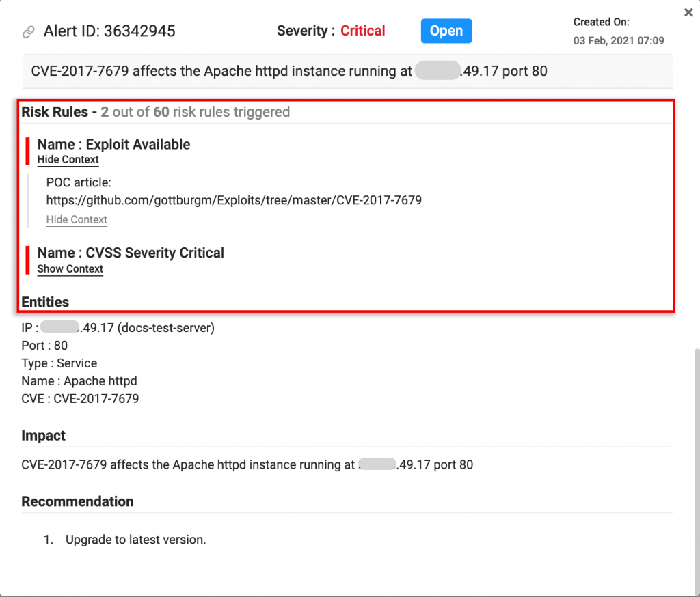The image size is (700, 597).
Task: Click the Type : Service entity line
Action: click(59, 363)
